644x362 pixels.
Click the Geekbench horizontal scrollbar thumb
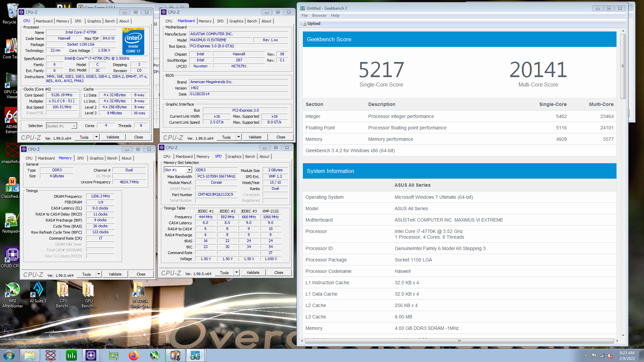pos(460,341)
